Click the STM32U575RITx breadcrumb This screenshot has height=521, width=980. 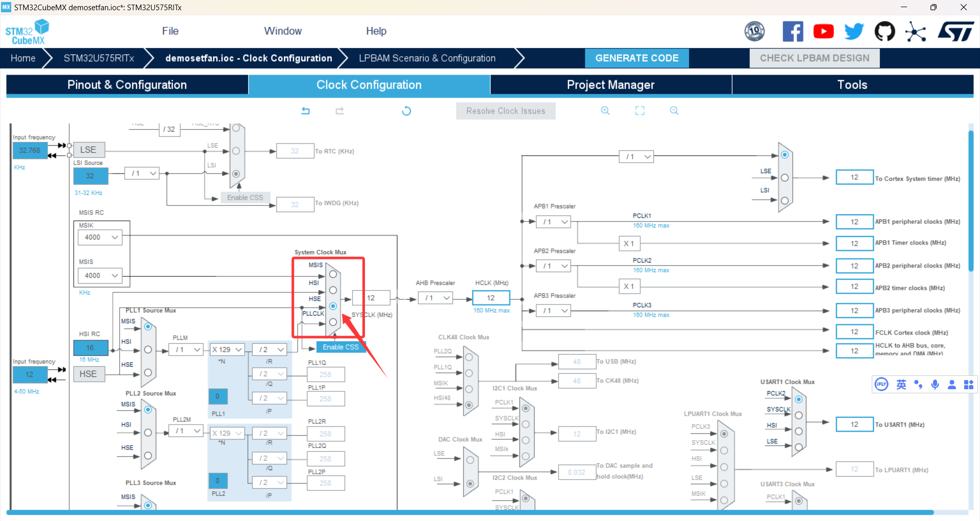tap(99, 58)
